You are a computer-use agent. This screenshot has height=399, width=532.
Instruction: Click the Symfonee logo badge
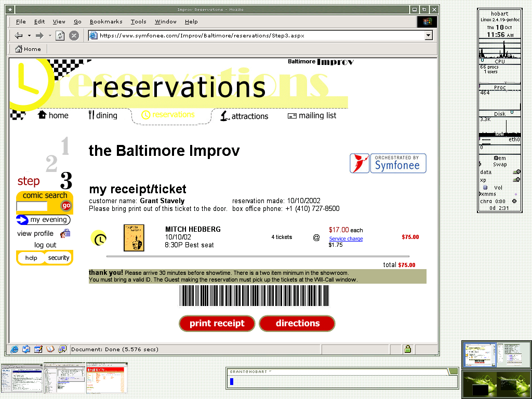[x=388, y=163]
